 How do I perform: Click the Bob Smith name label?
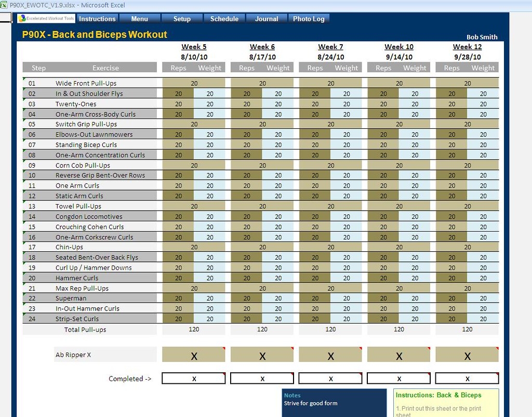(x=482, y=37)
